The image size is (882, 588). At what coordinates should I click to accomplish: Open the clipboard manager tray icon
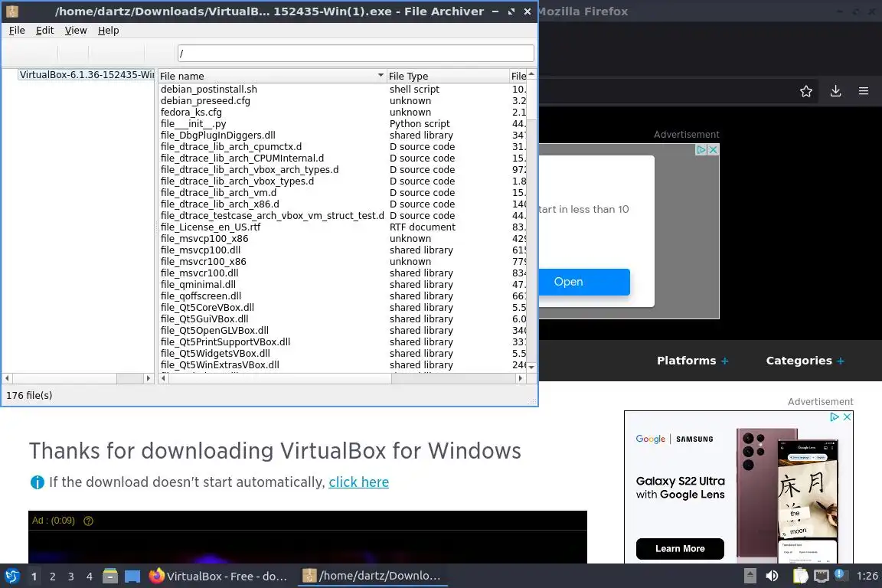(800, 576)
